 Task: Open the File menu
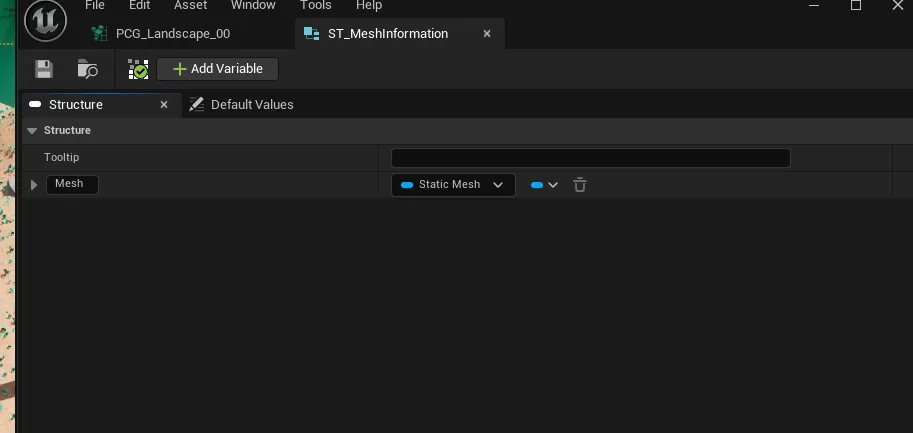95,5
